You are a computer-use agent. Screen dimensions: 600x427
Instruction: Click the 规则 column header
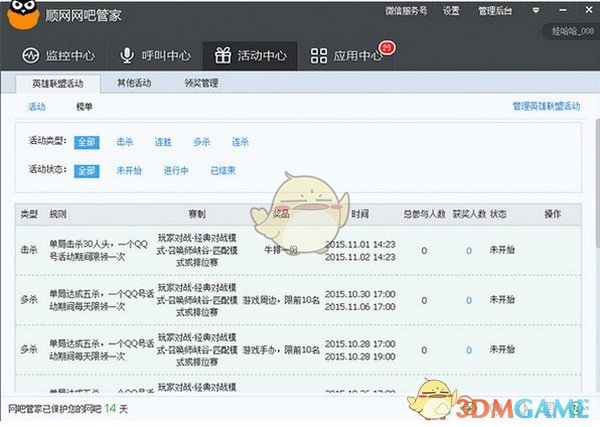(58, 214)
